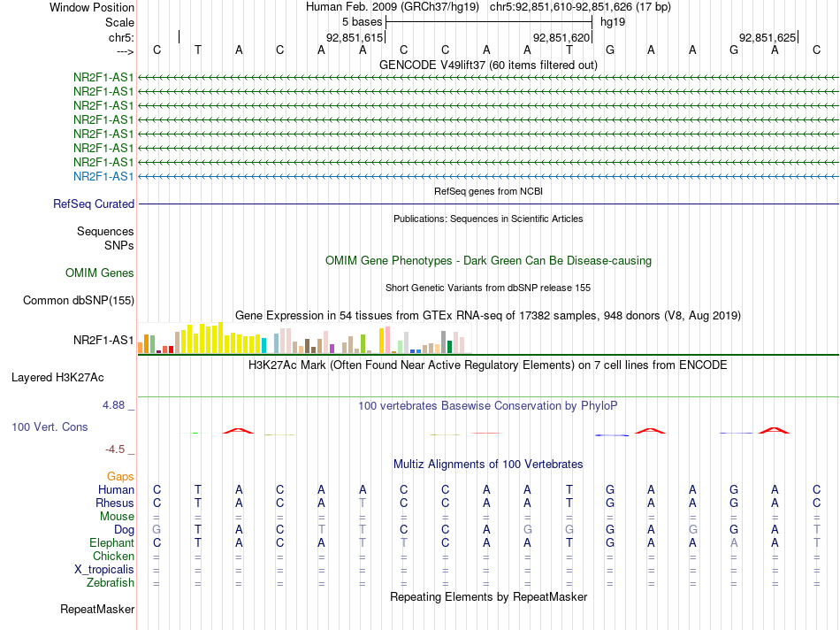Screen dimensions: 840x630
Task: Click the Mouse alignment row label
Action: tap(117, 517)
